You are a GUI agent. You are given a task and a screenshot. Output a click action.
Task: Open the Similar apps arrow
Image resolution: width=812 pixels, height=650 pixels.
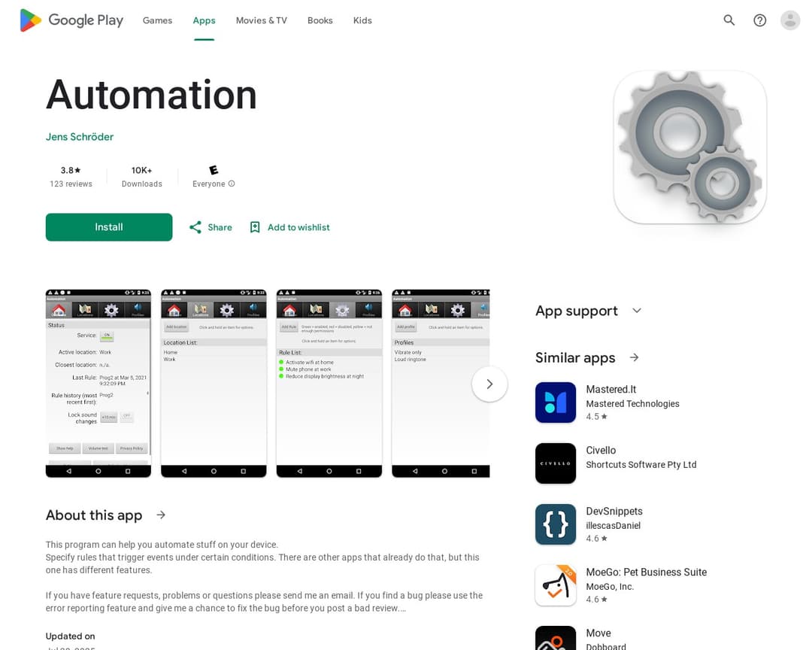634,357
